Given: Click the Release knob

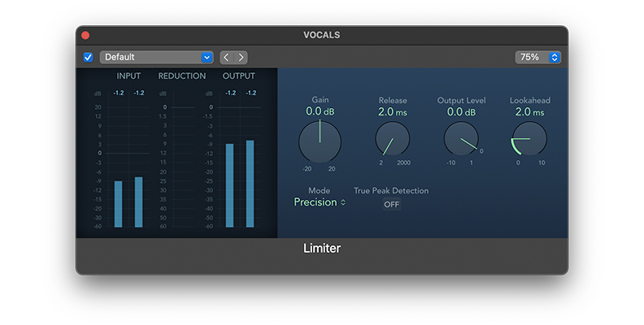Looking at the screenshot, I should pyautogui.click(x=392, y=139).
